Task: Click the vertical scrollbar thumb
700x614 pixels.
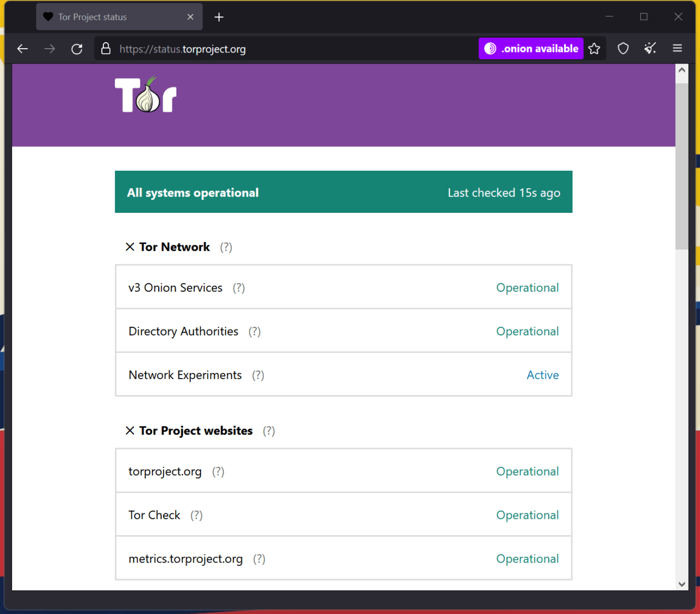Action: (x=681, y=166)
